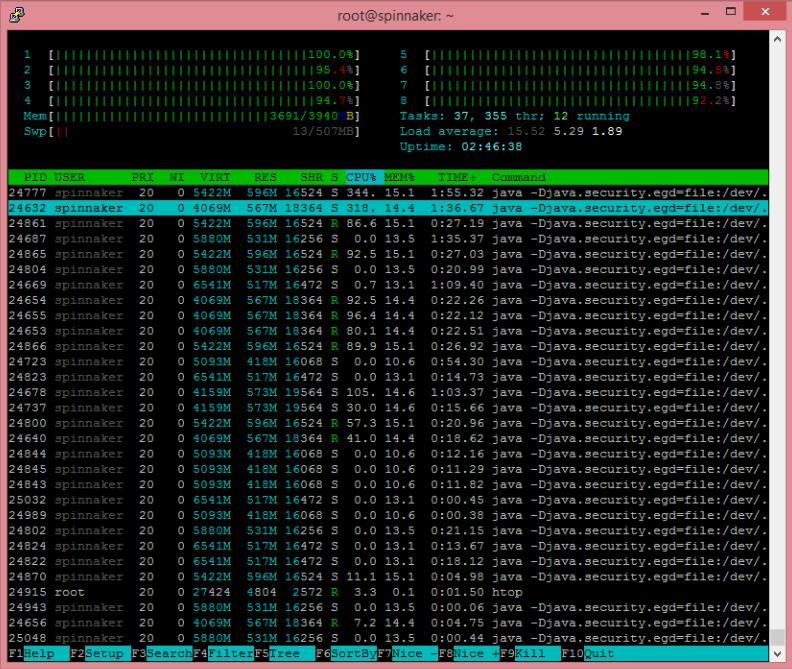The image size is (792, 669).
Task: Select process row with PID 24865
Action: pyautogui.click(x=388, y=254)
